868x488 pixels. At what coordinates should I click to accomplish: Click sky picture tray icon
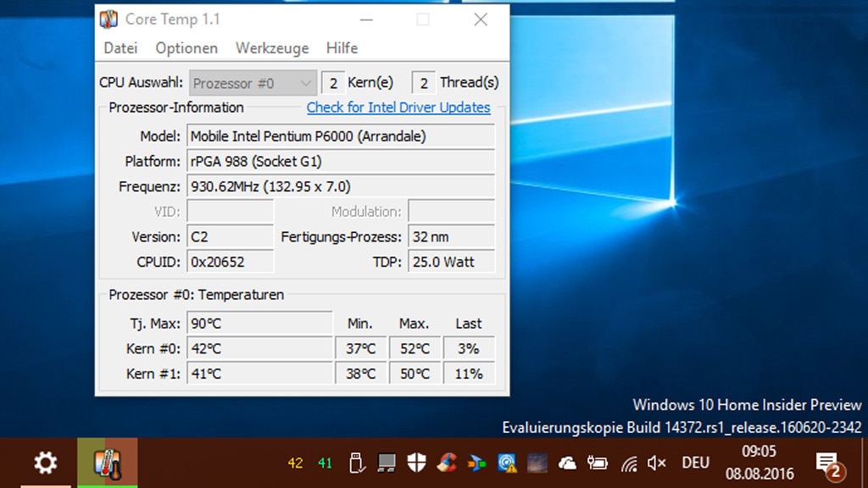537,463
